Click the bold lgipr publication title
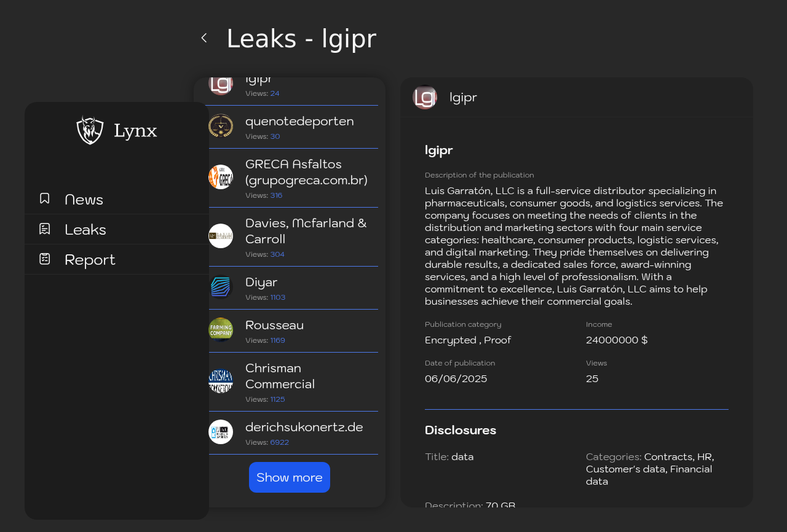 pyautogui.click(x=438, y=151)
